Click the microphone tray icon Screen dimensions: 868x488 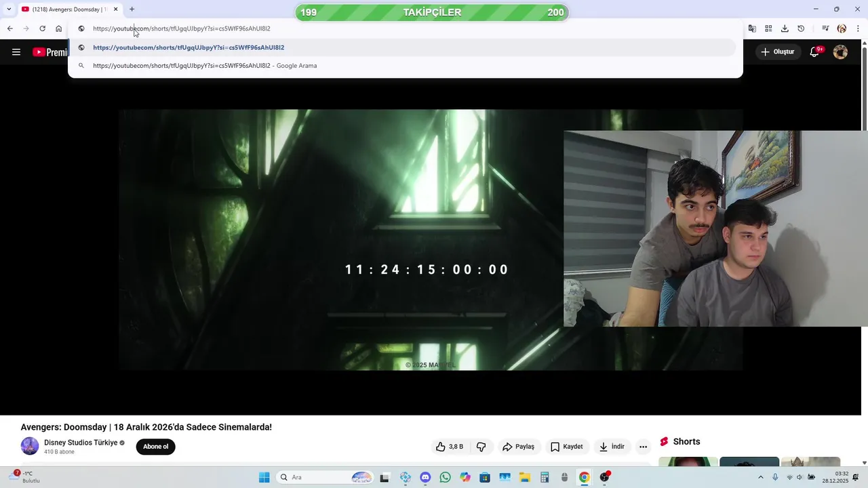pyautogui.click(x=775, y=477)
